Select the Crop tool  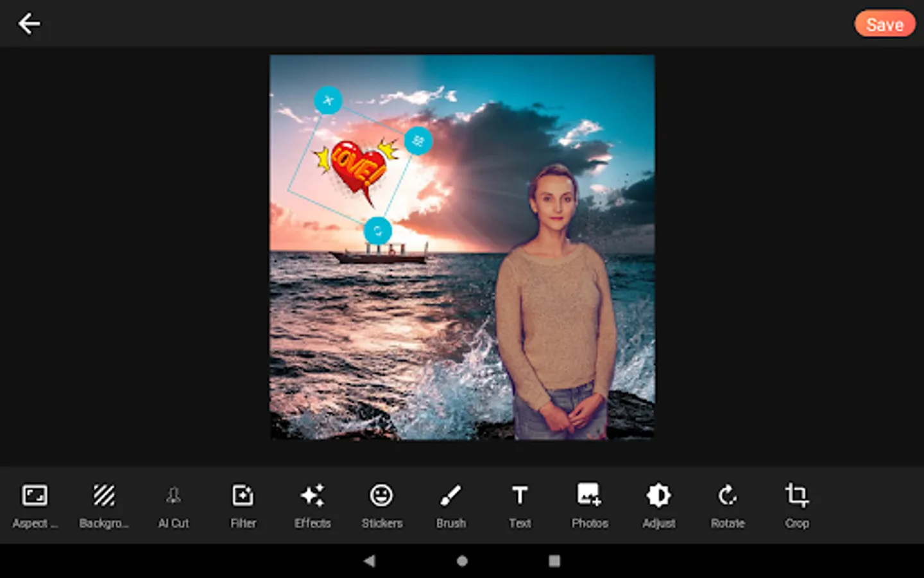click(x=797, y=506)
